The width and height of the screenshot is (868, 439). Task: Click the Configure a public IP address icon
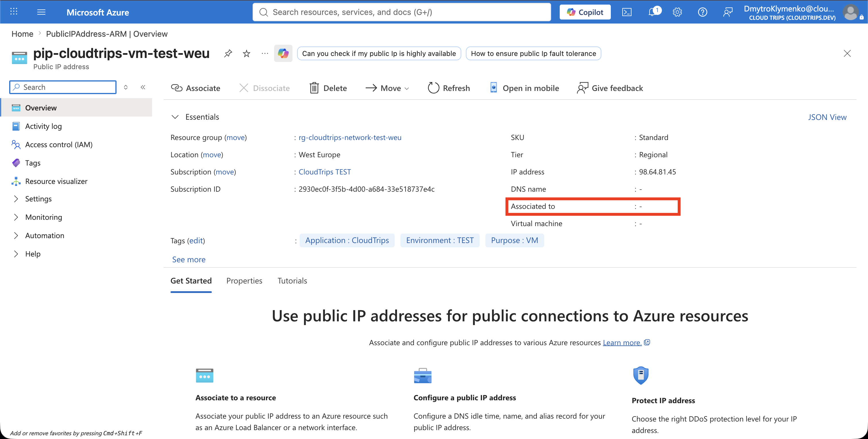click(x=423, y=375)
